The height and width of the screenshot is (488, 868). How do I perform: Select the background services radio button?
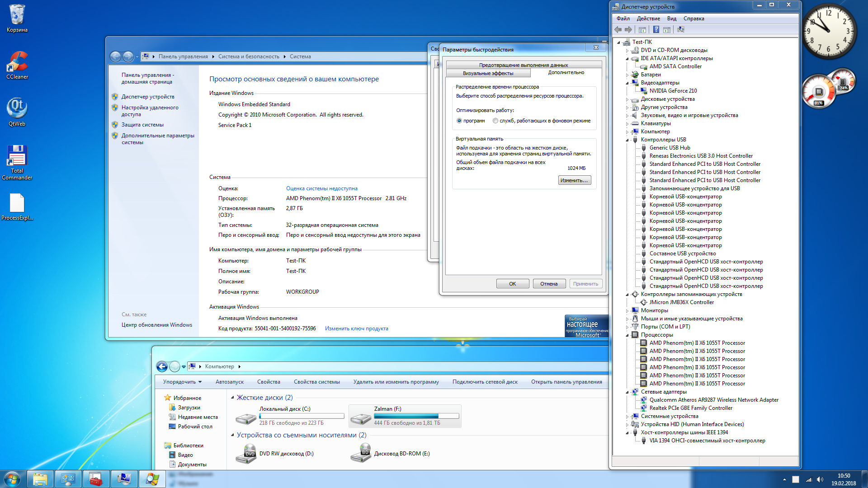(x=495, y=121)
